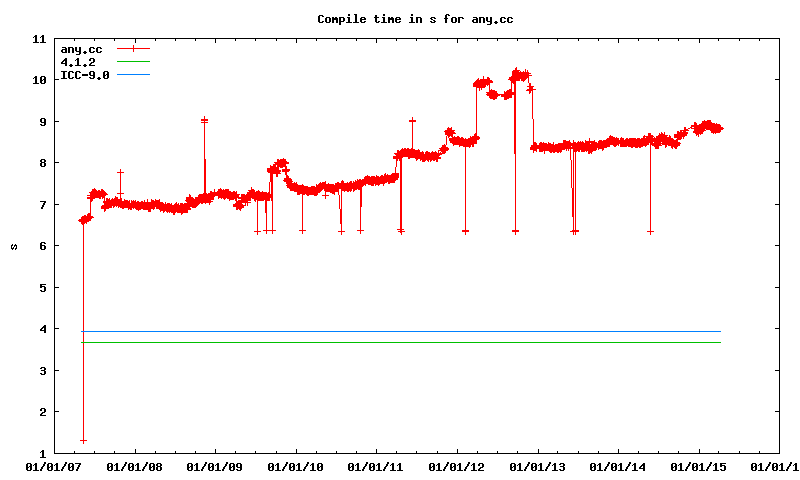Select the any.cc legend label
The image size is (800, 480).
click(82, 48)
